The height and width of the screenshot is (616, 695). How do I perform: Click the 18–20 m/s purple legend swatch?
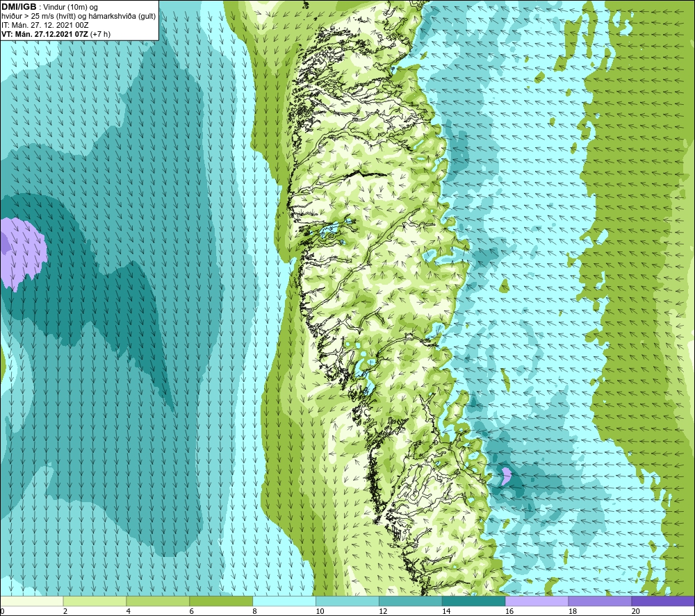(x=600, y=601)
